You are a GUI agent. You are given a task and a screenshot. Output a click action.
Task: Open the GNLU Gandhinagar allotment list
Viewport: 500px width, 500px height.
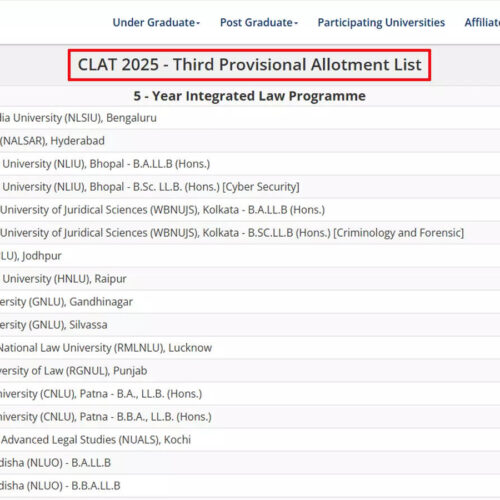click(66, 302)
